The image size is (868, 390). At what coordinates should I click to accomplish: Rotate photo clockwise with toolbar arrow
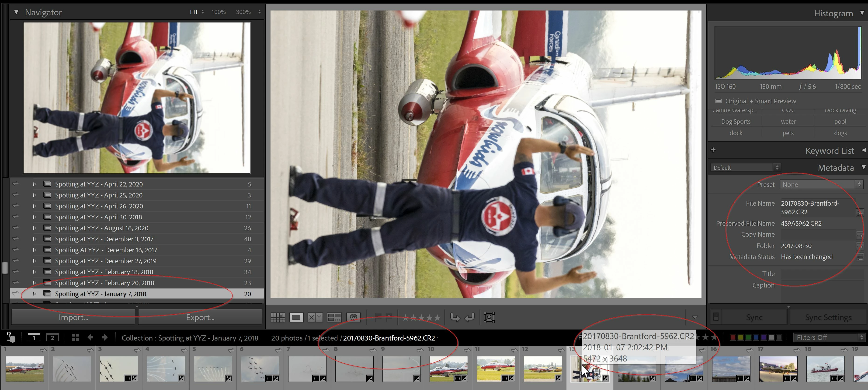[469, 317]
